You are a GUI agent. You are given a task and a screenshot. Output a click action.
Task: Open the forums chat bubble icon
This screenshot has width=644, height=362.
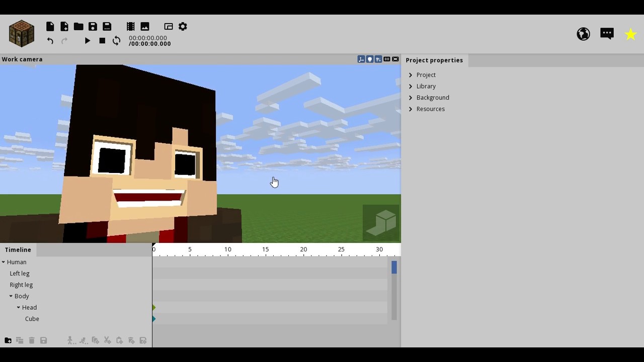pos(607,34)
